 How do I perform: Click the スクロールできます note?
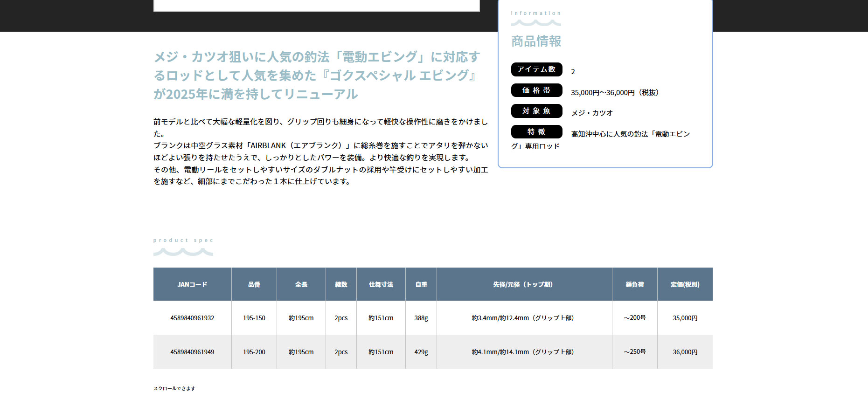point(174,388)
